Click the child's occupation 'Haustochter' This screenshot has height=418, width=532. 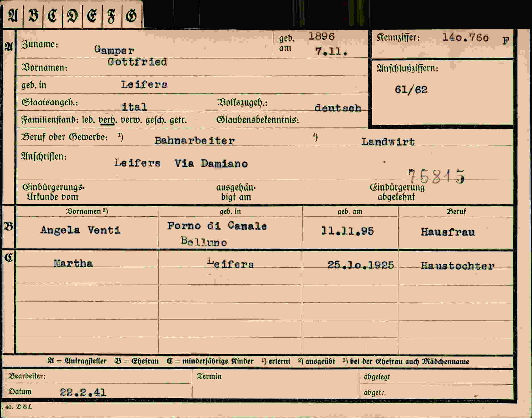click(x=458, y=266)
